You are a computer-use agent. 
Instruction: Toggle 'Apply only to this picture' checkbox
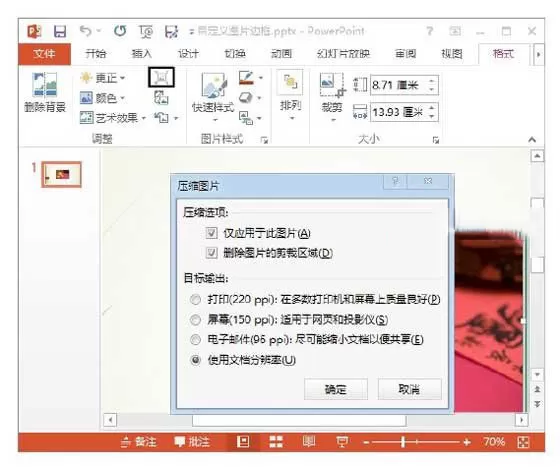point(211,234)
